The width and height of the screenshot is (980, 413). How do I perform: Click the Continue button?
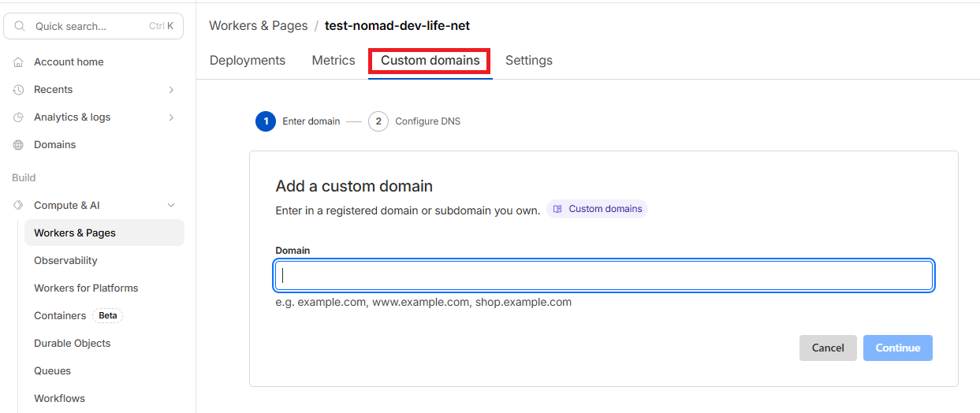[x=897, y=348]
